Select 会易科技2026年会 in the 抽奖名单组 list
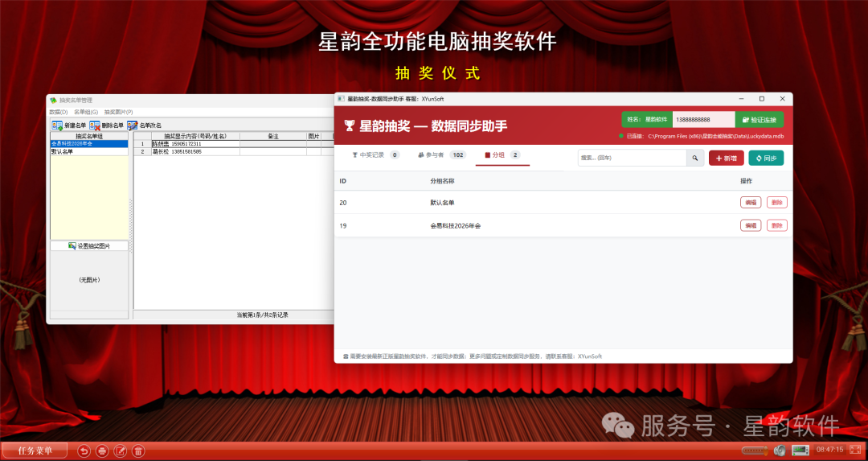Image resolution: width=868 pixels, height=461 pixels. tap(89, 143)
